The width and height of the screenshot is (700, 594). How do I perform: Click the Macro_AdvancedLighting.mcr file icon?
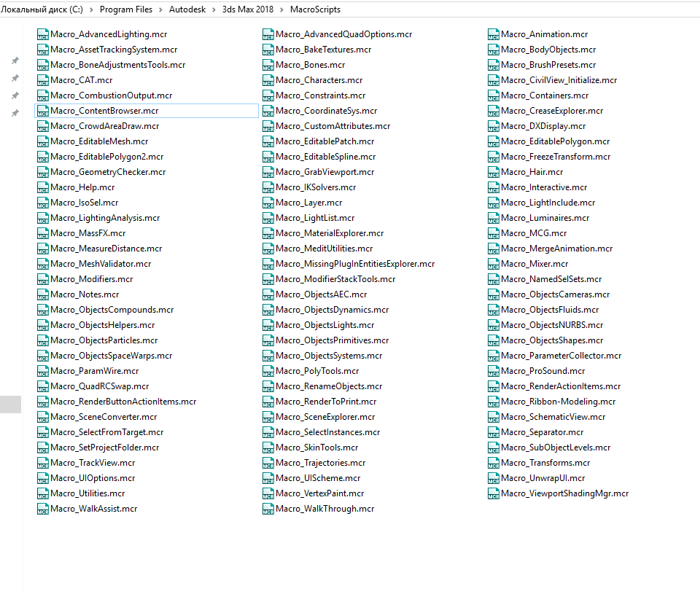point(43,34)
